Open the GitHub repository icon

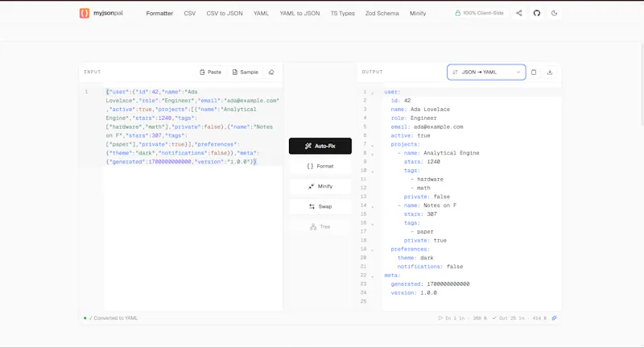[x=537, y=13]
